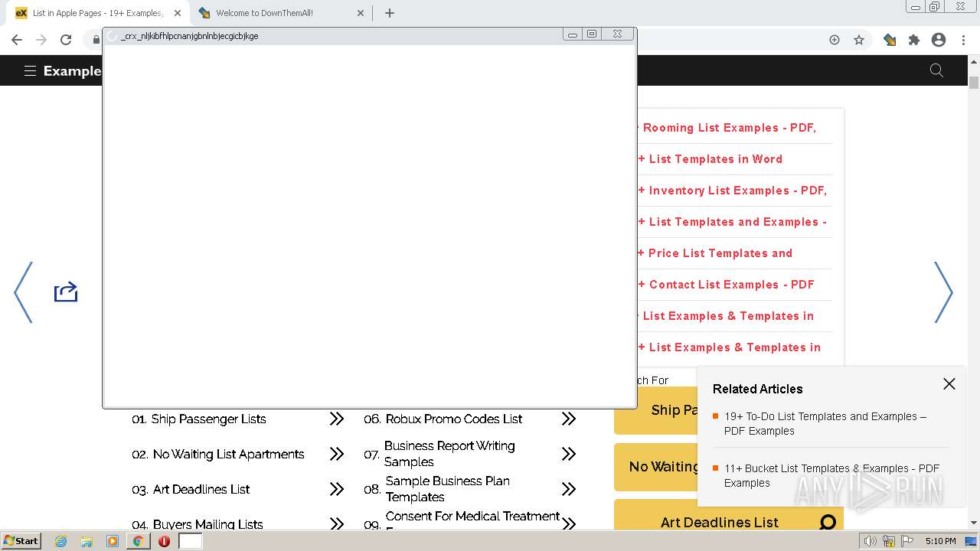Open the Windows Start button
The height and width of the screenshot is (551, 980).
(21, 540)
